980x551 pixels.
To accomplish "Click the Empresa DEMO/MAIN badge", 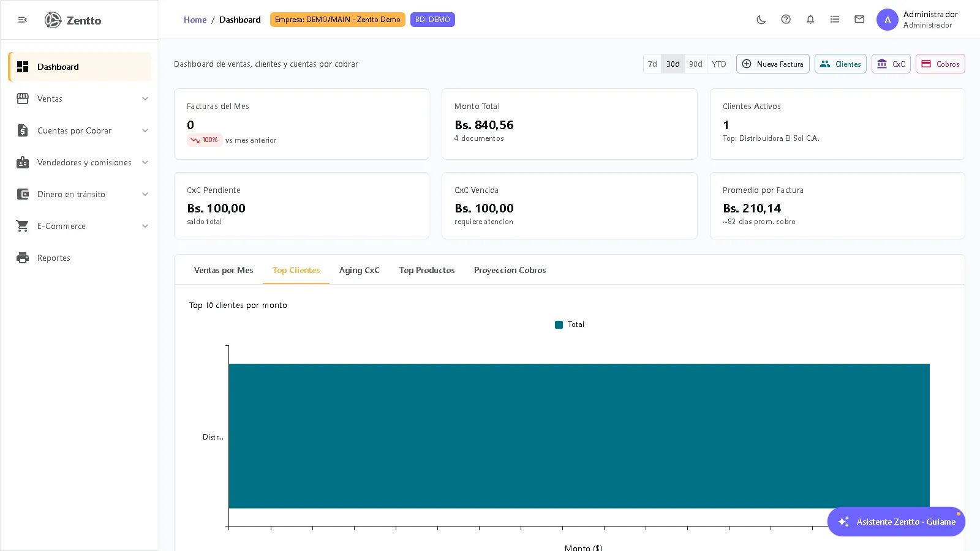I will [x=337, y=20].
